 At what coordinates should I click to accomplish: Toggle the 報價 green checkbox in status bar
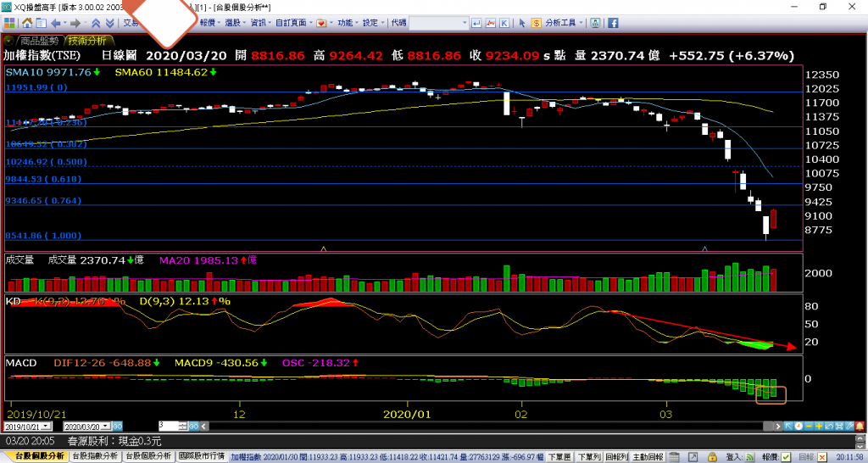[785, 456]
